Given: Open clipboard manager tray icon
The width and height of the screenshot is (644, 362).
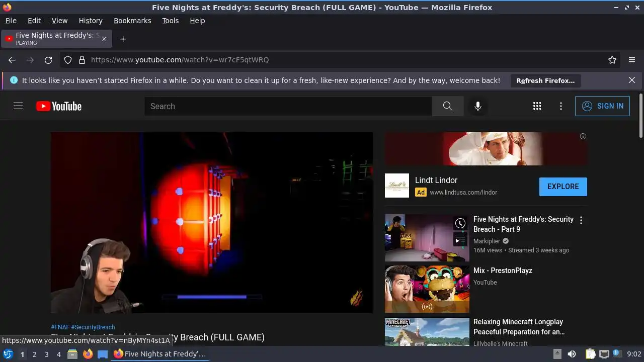Looking at the screenshot, I should point(591,354).
